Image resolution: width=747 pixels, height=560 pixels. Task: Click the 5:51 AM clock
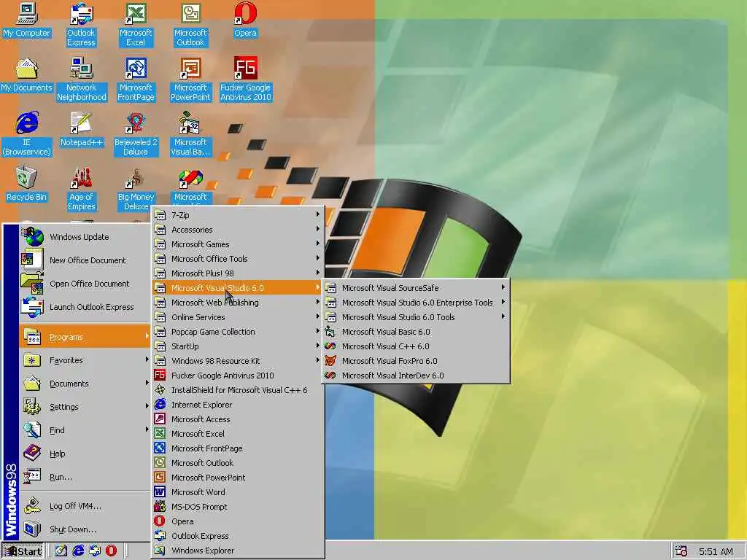pyautogui.click(x=716, y=552)
